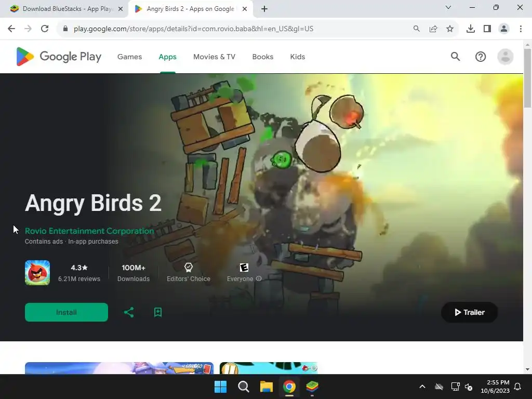Click the share page icon in address bar
The image size is (532, 399).
click(433, 29)
